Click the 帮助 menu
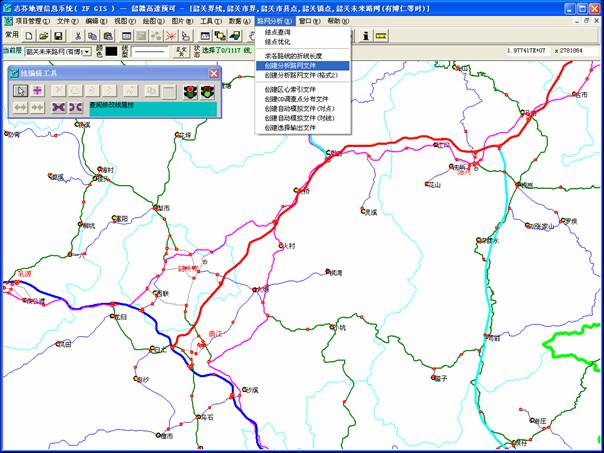 (338, 20)
